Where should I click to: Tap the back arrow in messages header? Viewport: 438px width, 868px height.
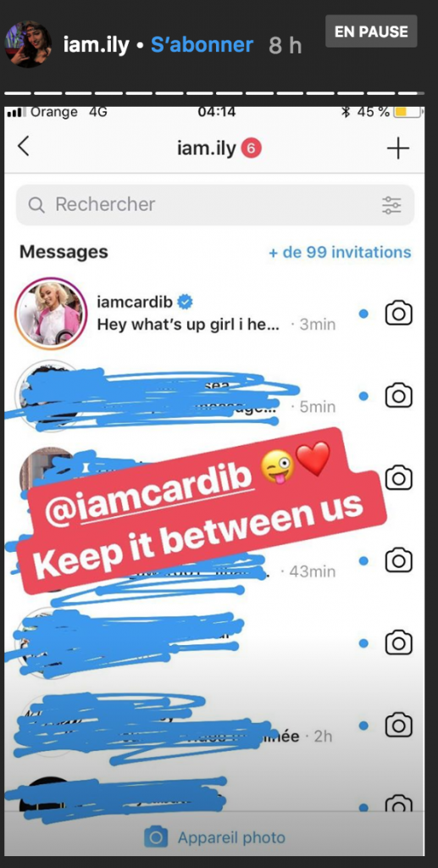23,147
